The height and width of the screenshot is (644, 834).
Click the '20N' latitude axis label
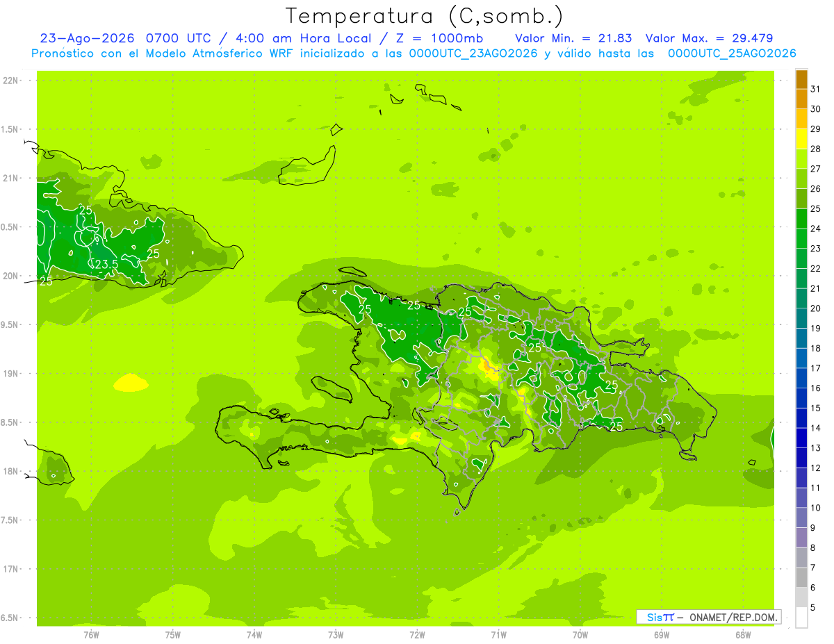point(12,276)
